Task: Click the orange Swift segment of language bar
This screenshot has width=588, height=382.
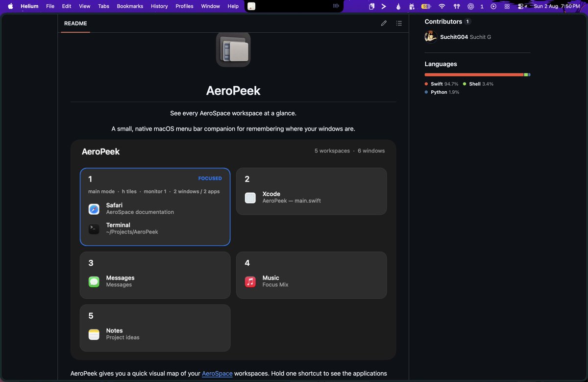Action: 474,75
